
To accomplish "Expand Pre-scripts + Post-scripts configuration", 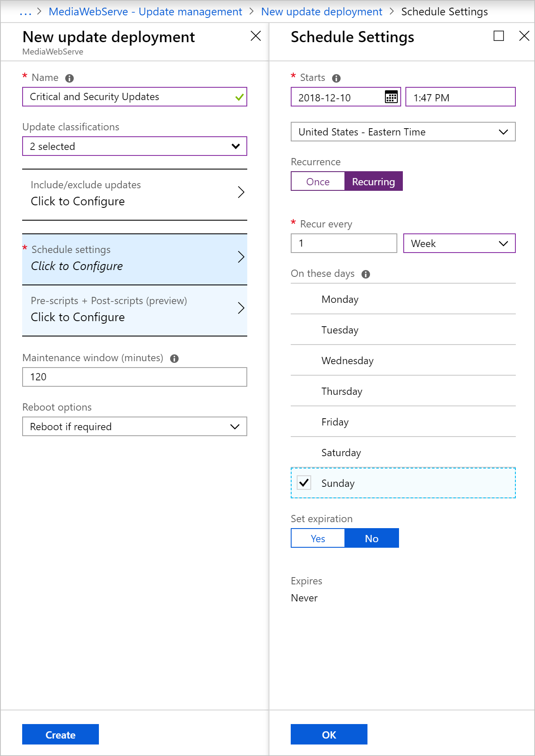I will tap(135, 310).
